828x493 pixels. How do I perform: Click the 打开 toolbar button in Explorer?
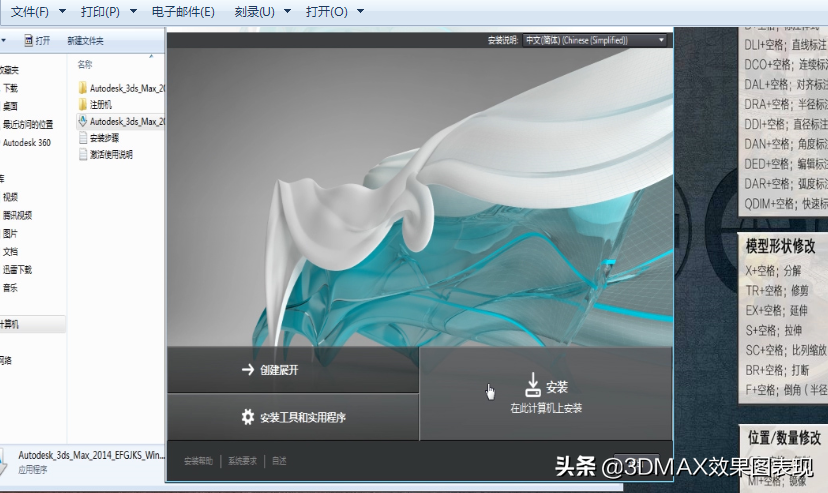pos(37,41)
